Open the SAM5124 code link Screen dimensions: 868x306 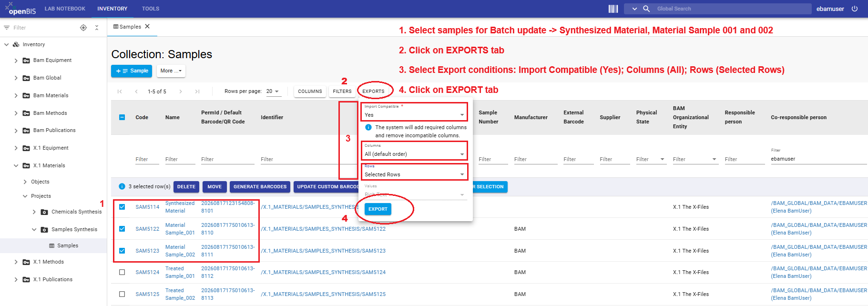pos(147,273)
